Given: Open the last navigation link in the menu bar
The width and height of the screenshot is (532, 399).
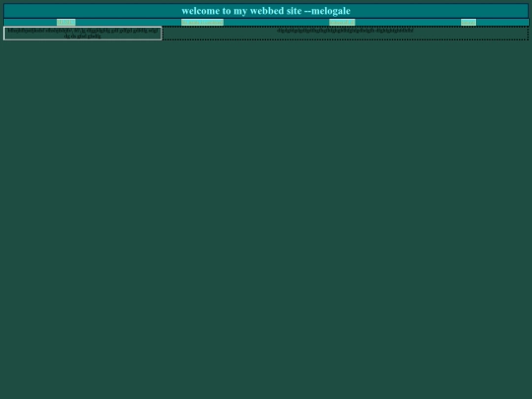Looking at the screenshot, I should (468, 23).
